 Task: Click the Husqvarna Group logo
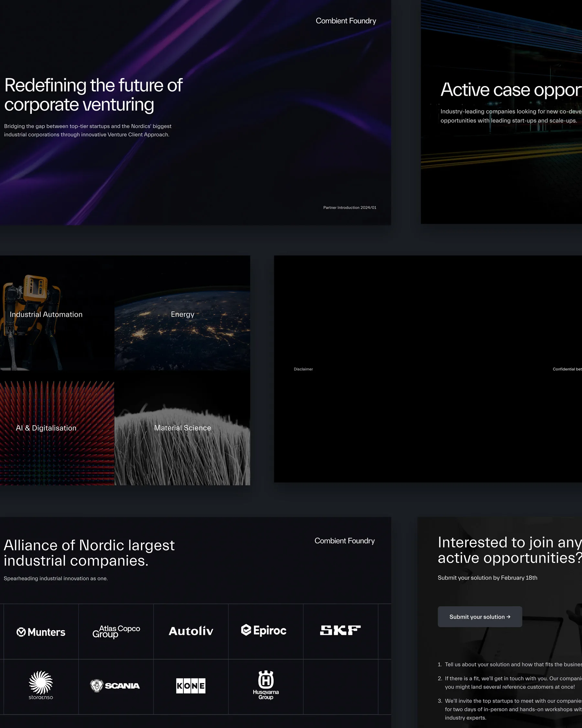(x=266, y=685)
